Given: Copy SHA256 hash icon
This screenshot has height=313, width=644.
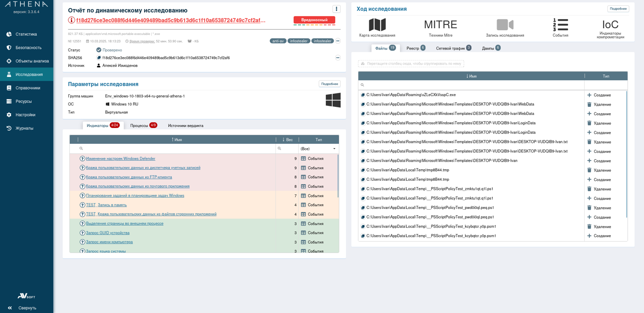Looking at the screenshot, I should pyautogui.click(x=99, y=58).
